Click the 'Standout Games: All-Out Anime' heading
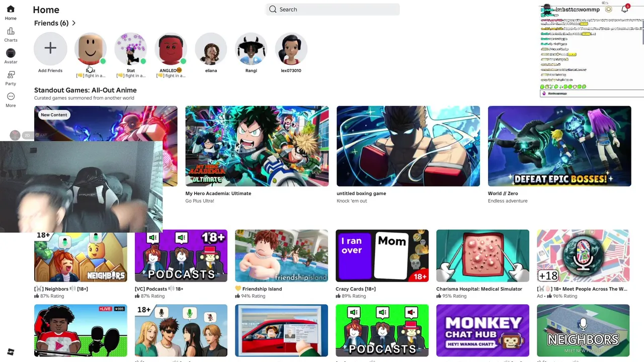 tap(86, 90)
